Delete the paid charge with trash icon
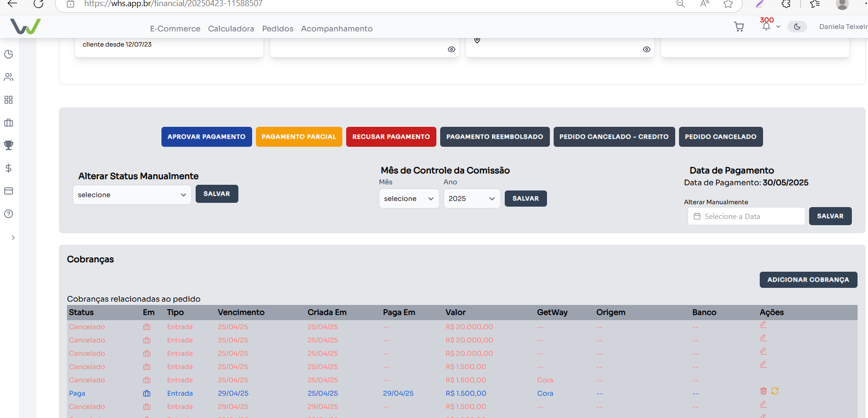The height and width of the screenshot is (418, 868). tap(764, 391)
